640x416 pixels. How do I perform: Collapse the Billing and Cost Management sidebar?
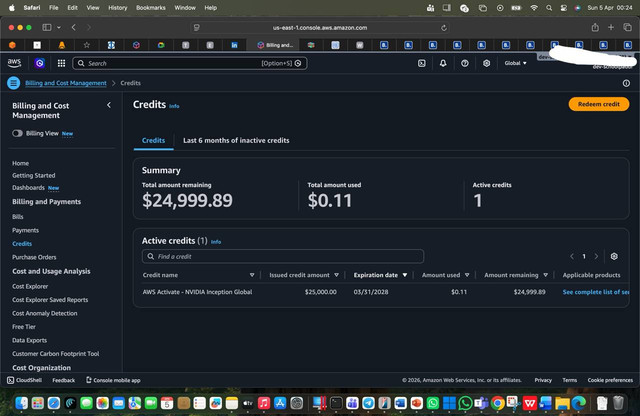pos(109,105)
